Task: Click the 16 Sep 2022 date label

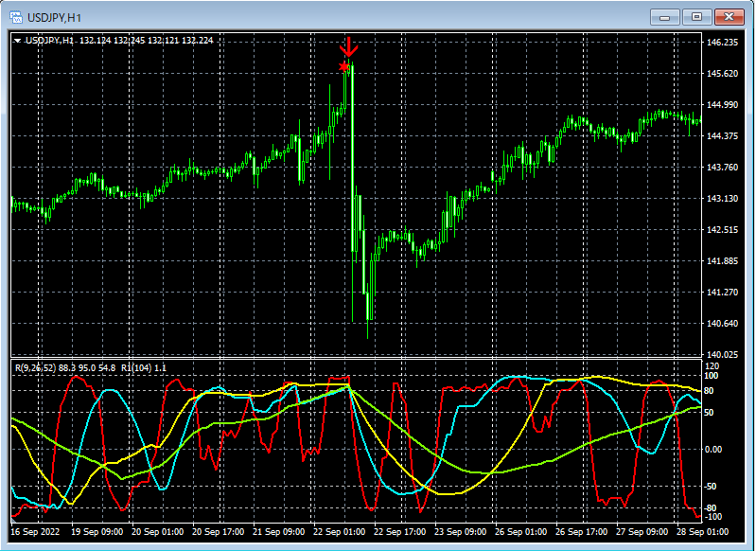Action: (x=35, y=532)
